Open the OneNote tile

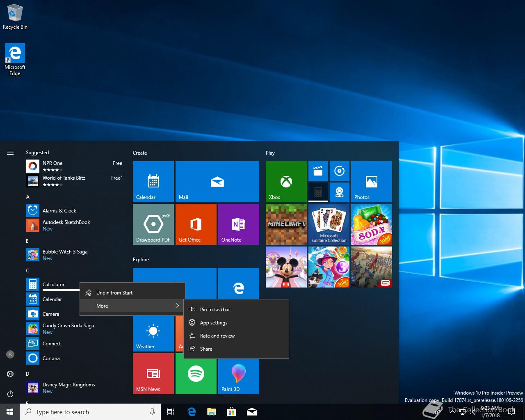239,224
